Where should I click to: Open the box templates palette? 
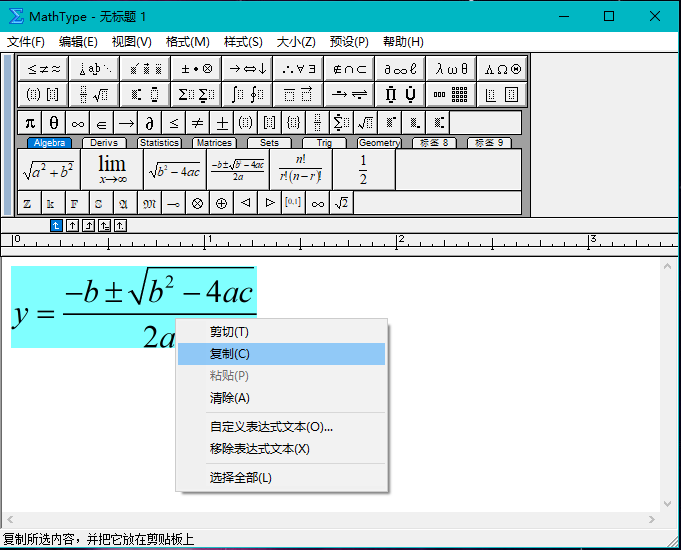pos(502,94)
